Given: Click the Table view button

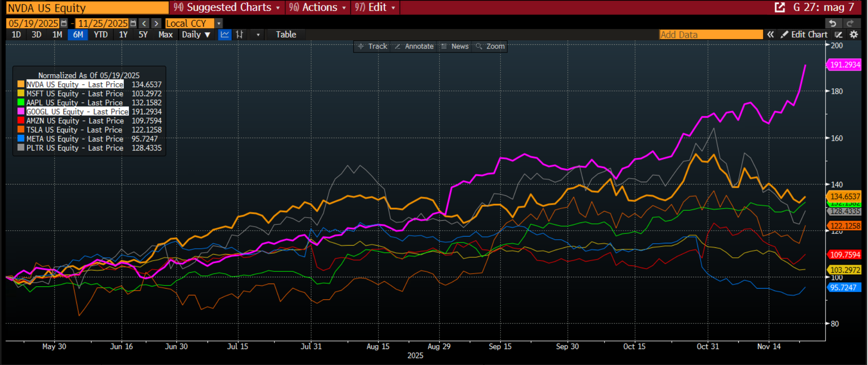Looking at the screenshot, I should (286, 34).
